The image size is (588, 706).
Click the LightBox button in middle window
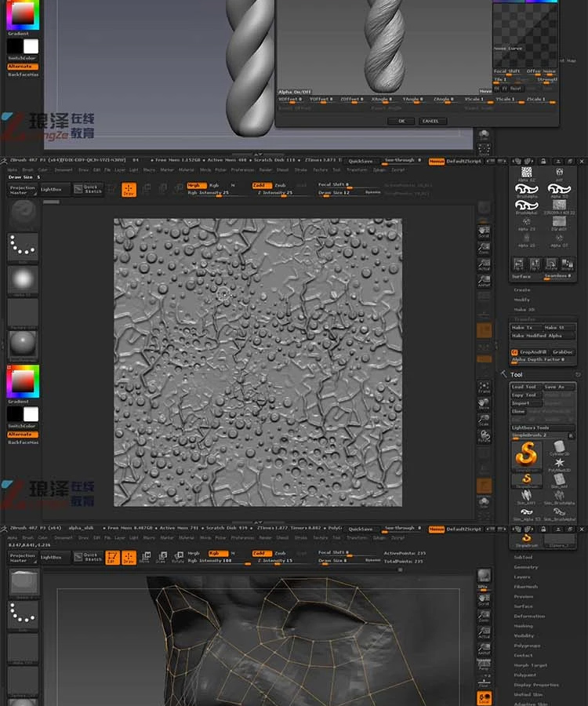(52, 189)
